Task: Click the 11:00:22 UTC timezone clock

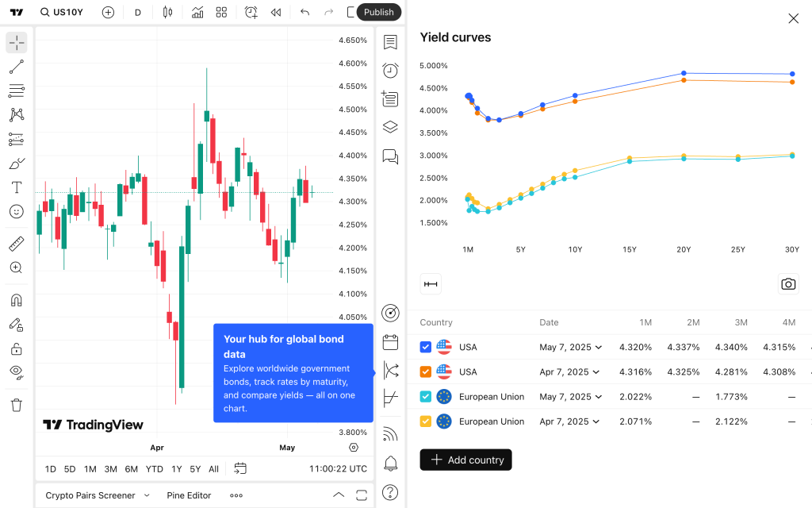Action: tap(338, 469)
